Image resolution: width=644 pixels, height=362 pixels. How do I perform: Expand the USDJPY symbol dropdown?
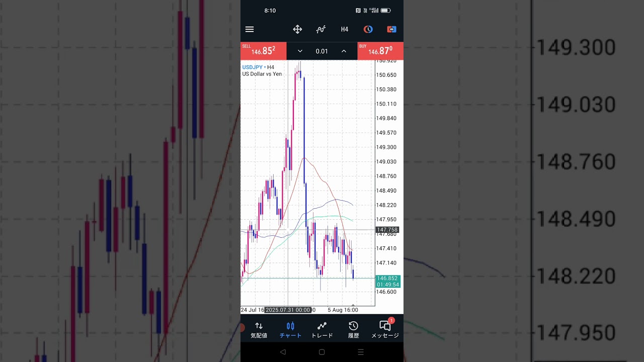tap(254, 67)
